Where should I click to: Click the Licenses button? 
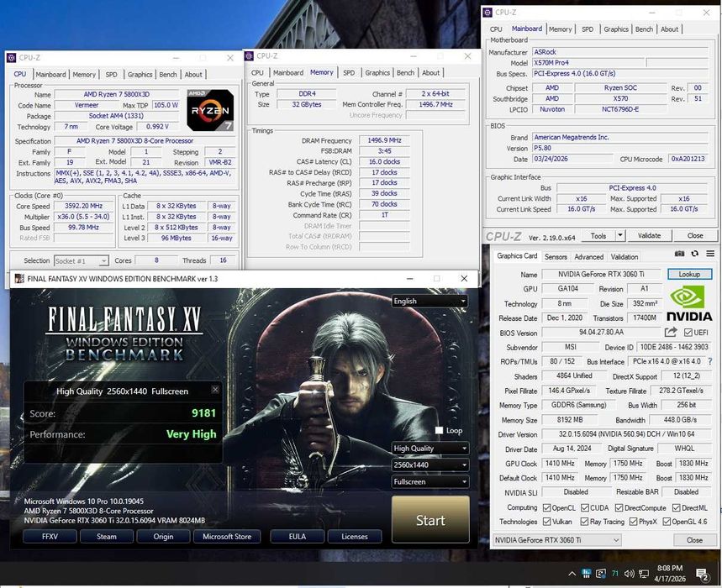pos(355,537)
